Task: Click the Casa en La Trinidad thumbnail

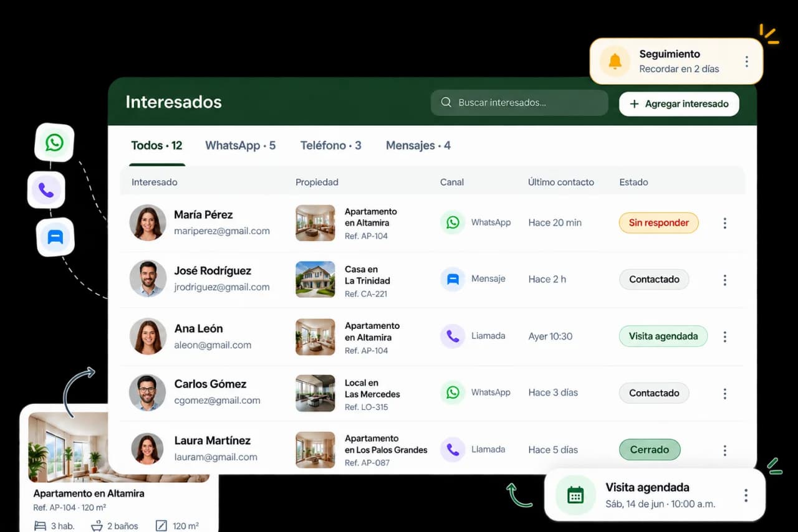Action: point(315,279)
